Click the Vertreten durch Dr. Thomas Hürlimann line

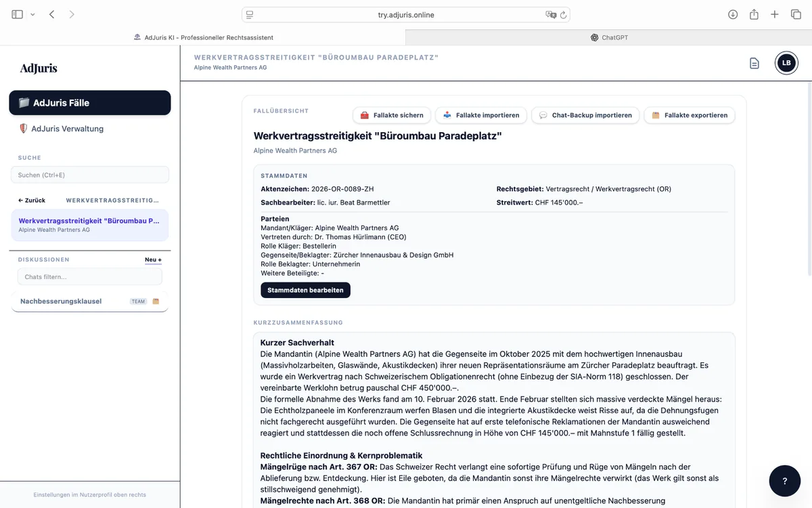333,237
